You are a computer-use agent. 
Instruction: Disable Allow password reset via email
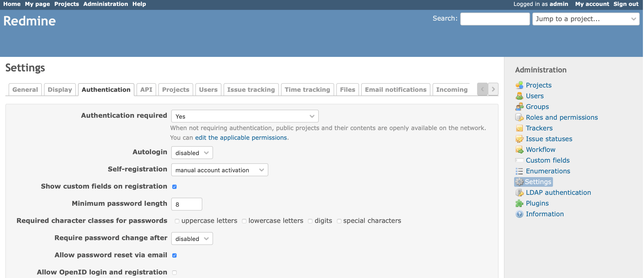point(174,255)
